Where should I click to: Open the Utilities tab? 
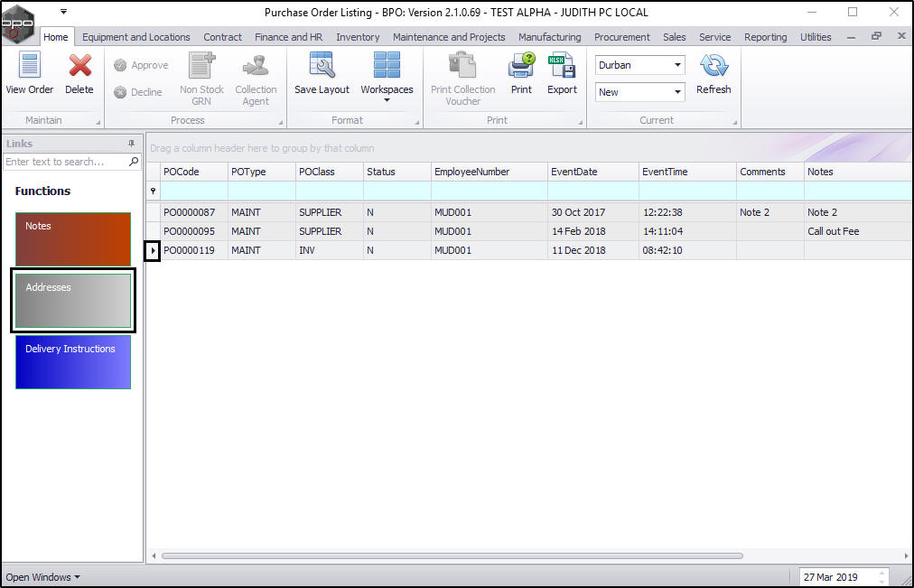(x=816, y=37)
